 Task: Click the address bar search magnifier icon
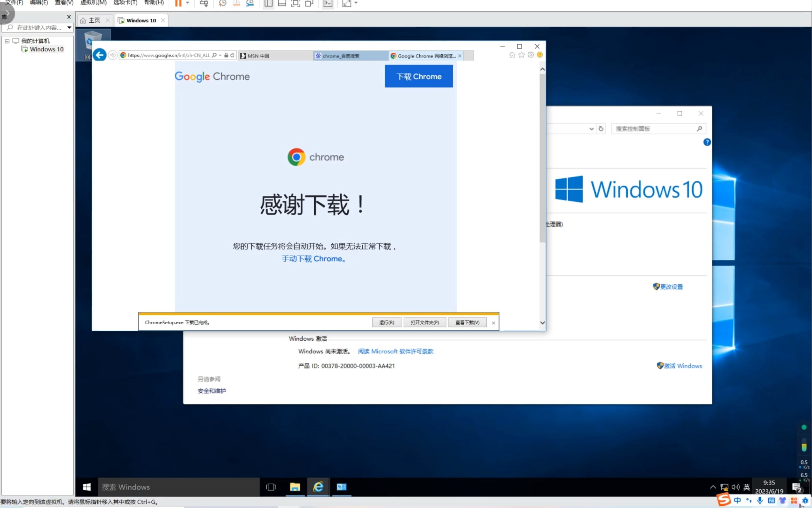[214, 55]
